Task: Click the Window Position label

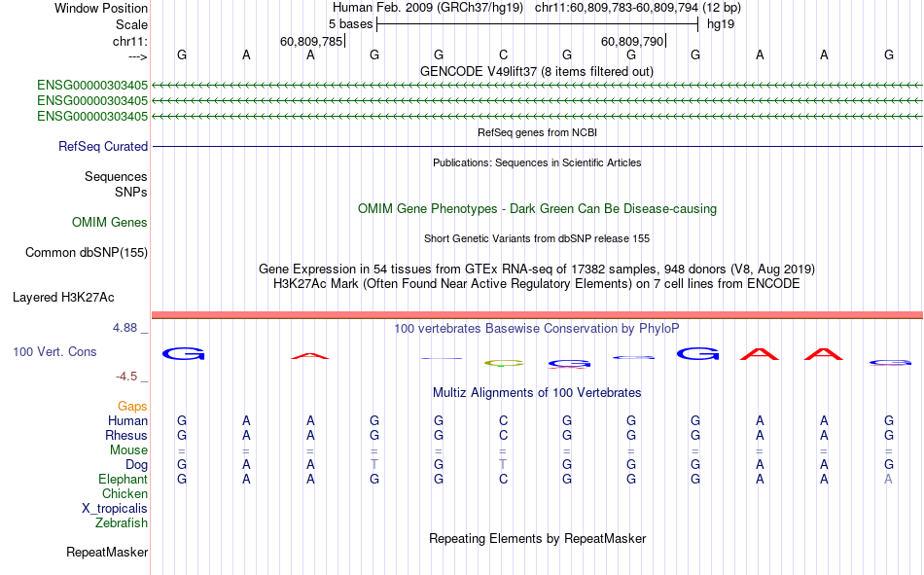Action: coord(101,8)
